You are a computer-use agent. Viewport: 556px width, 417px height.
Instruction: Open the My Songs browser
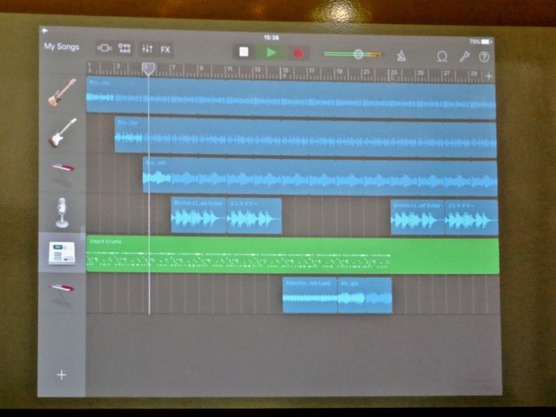[61, 46]
